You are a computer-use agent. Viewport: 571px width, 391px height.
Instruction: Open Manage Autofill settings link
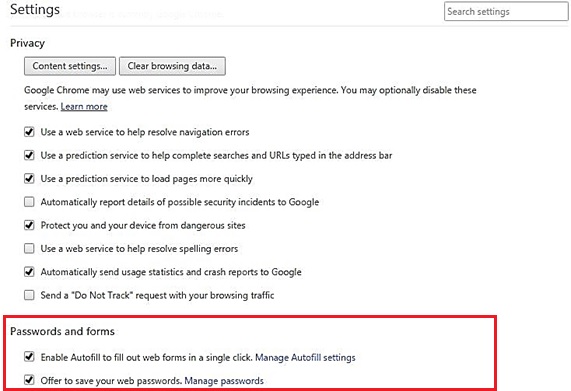tap(305, 358)
